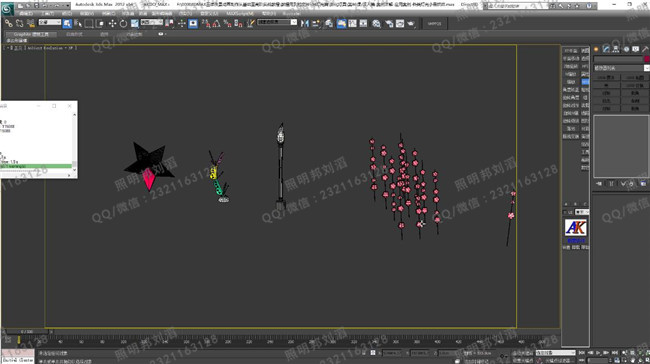Open the first Edit menu in menu bar

pyautogui.click(x=26, y=13)
